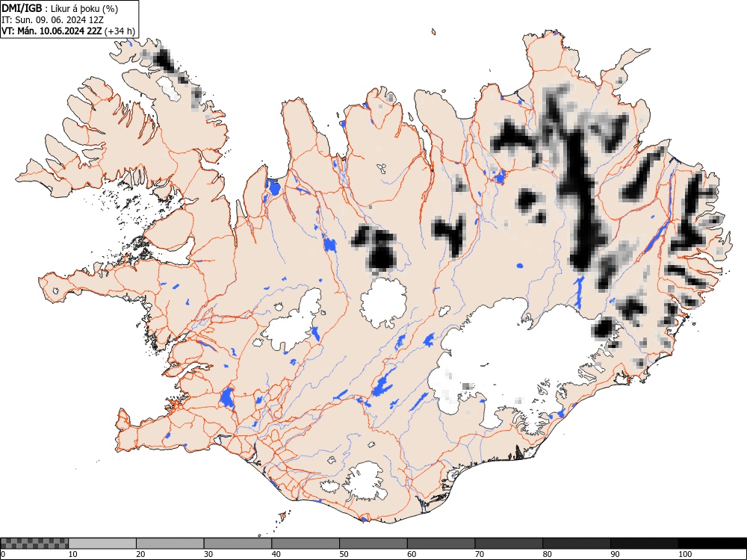Choose the 60–70 percent legend swatch

click(441, 544)
